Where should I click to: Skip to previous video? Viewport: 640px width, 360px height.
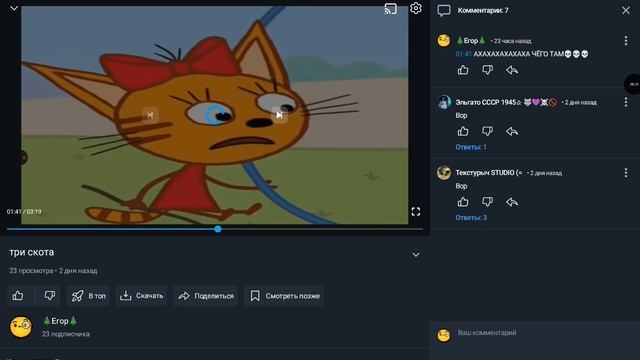(150, 115)
